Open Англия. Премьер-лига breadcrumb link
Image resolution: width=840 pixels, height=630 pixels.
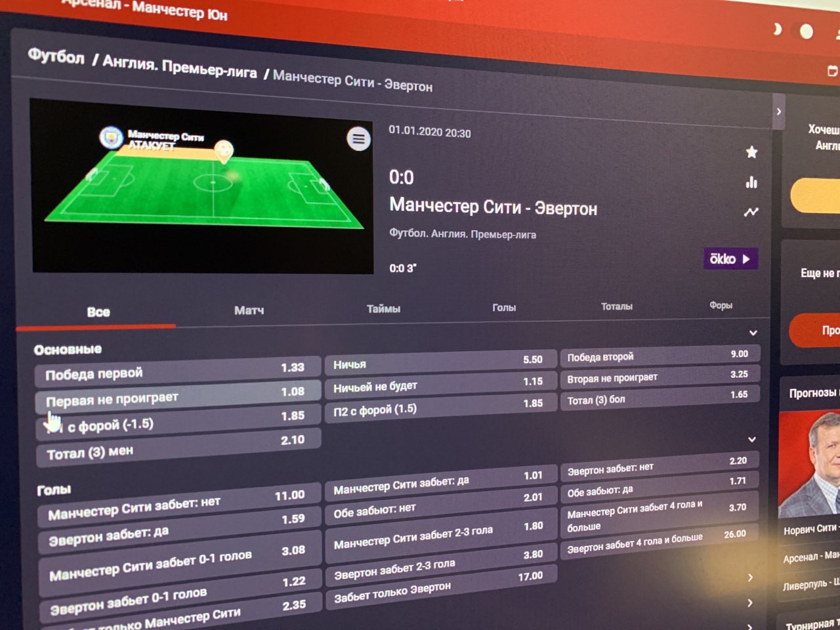180,67
